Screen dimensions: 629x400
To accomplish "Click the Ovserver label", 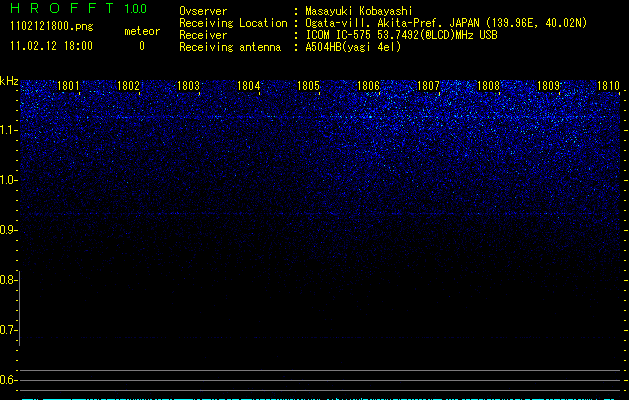I will [203, 11].
